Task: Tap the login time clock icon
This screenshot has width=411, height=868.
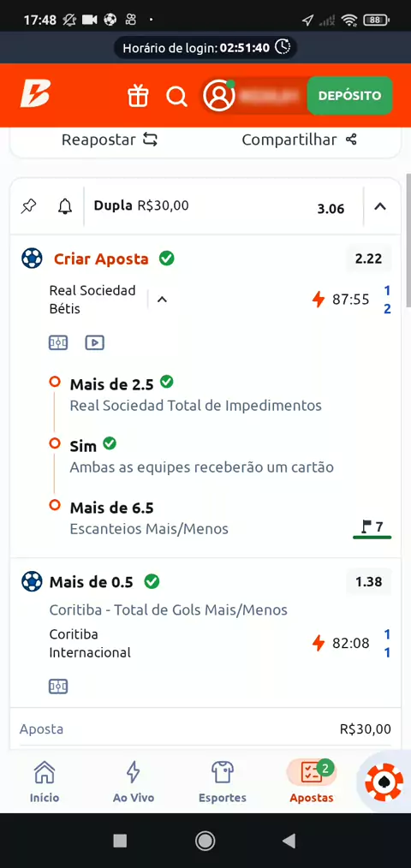Action: tap(283, 47)
